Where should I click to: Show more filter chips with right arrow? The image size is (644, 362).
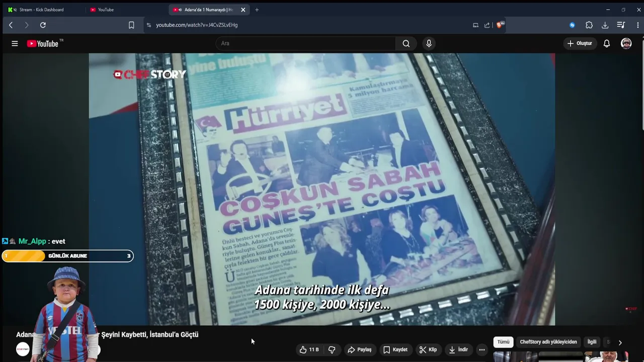tap(620, 342)
